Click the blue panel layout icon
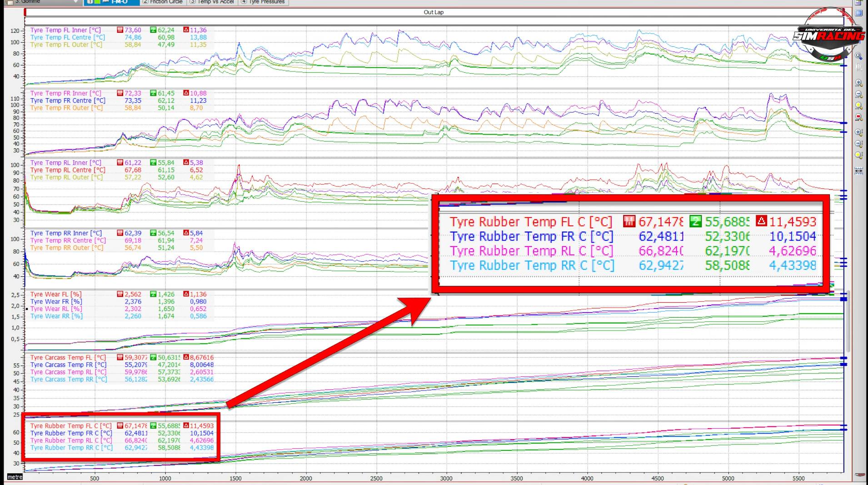The image size is (868, 485). click(858, 13)
